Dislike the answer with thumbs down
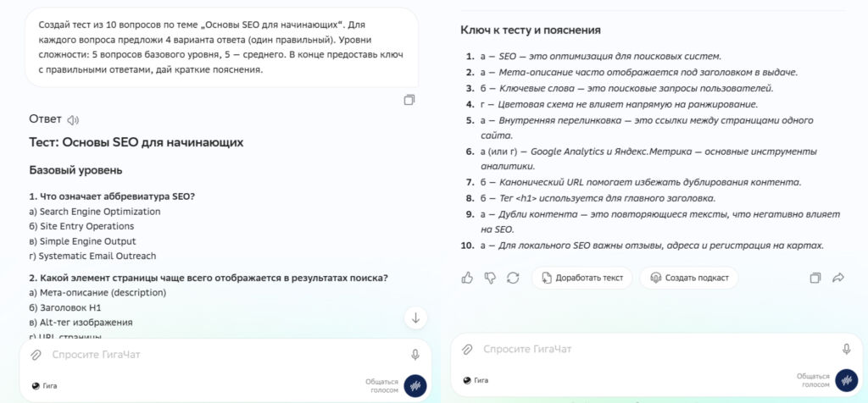This screenshot has height=403, width=868. click(489, 278)
